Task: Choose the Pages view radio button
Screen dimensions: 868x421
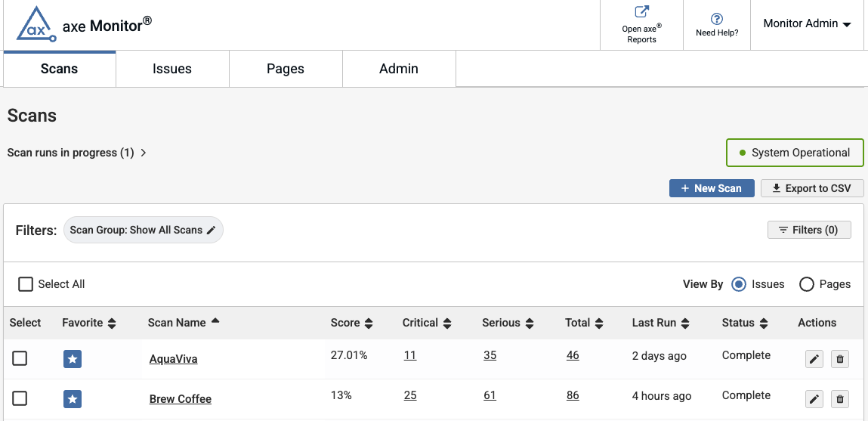Action: click(x=807, y=284)
